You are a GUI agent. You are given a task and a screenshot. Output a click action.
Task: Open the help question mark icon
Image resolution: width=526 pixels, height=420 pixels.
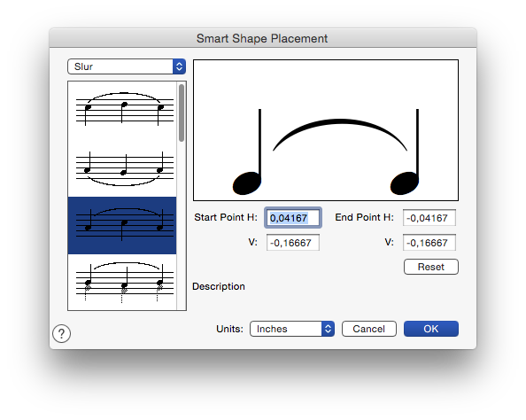(x=61, y=334)
